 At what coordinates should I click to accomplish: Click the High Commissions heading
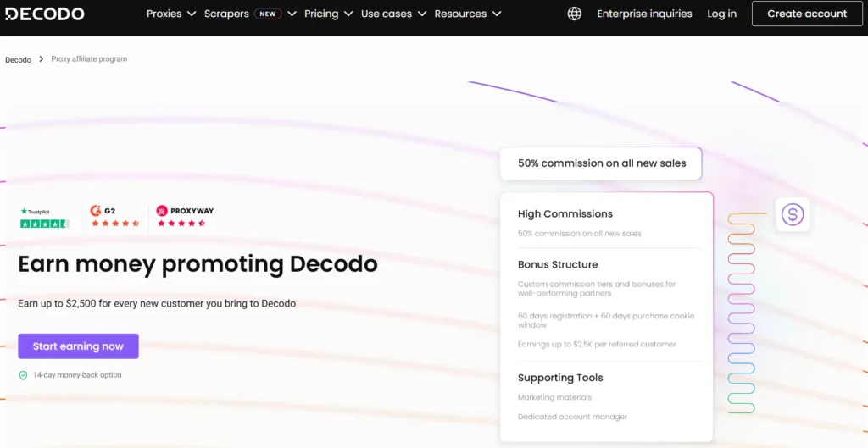[x=565, y=214]
